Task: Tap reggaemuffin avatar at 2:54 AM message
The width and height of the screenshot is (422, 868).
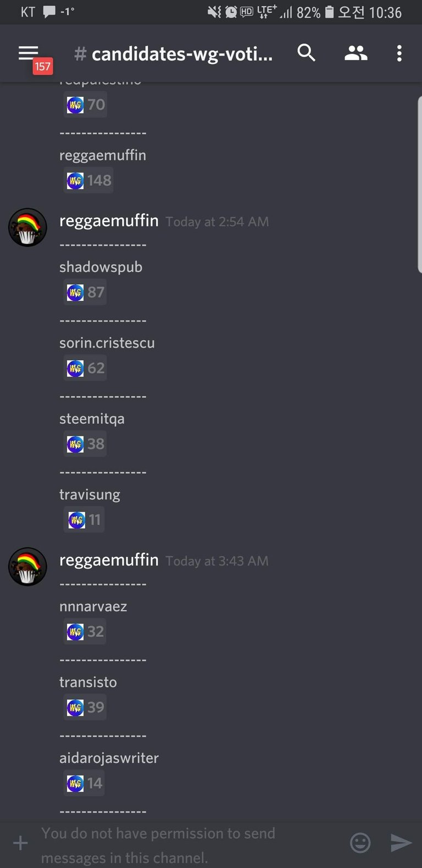Action: click(x=27, y=227)
